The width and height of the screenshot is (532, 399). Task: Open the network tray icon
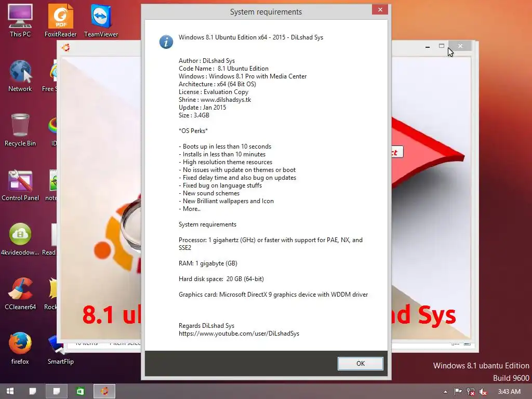click(471, 392)
